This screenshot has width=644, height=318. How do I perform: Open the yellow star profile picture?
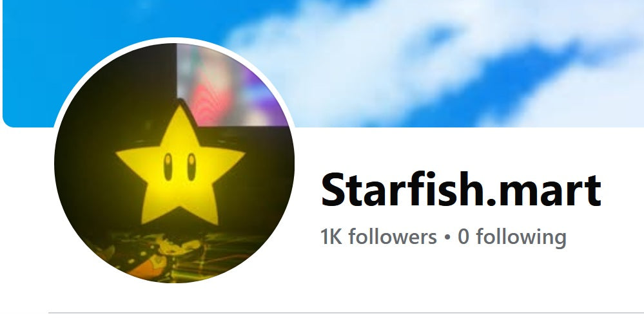[174, 163]
